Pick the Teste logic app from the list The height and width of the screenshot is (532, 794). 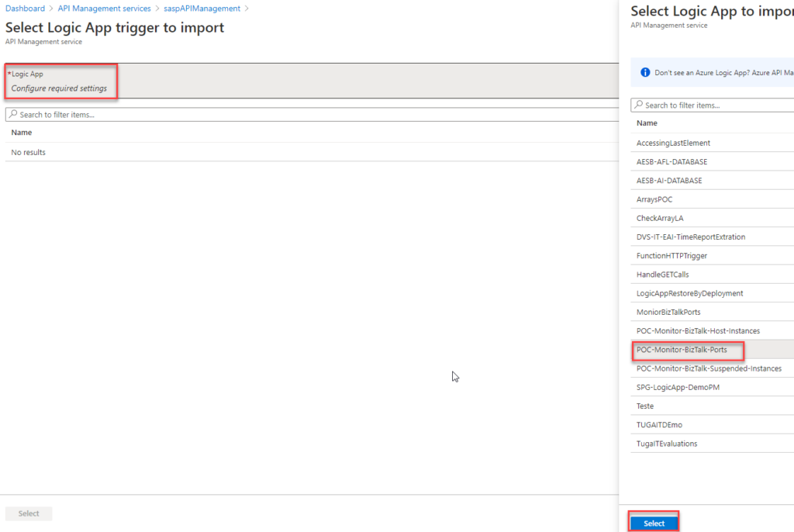tap(644, 406)
